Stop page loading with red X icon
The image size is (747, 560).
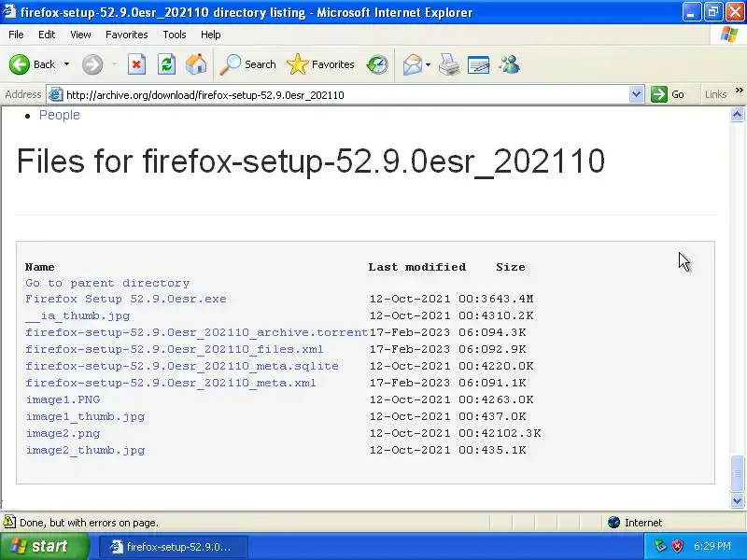pos(136,64)
